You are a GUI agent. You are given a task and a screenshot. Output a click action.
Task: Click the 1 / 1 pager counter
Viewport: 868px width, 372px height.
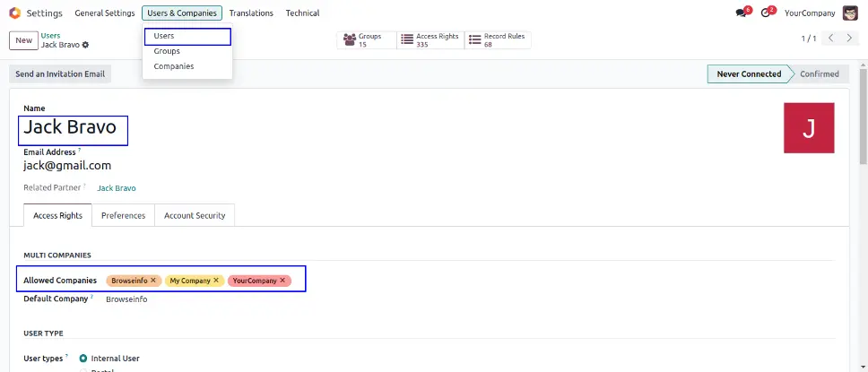click(809, 39)
